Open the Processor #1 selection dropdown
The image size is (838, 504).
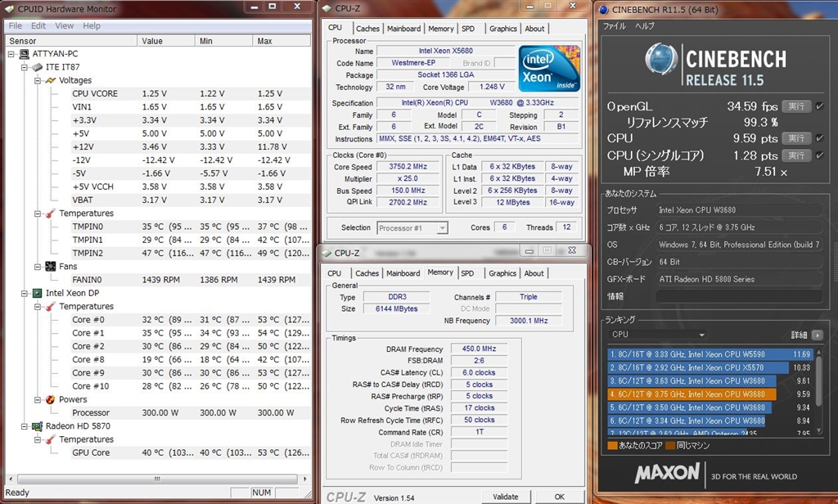point(412,228)
